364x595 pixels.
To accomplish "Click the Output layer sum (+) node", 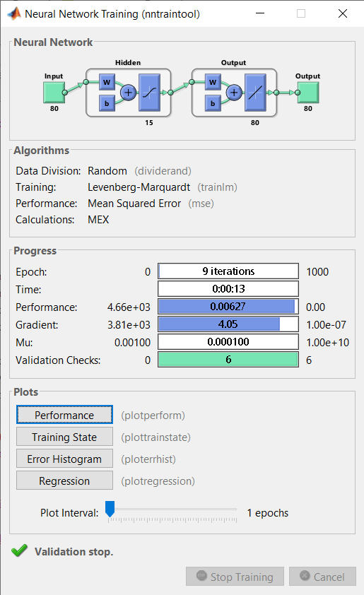I will (234, 92).
